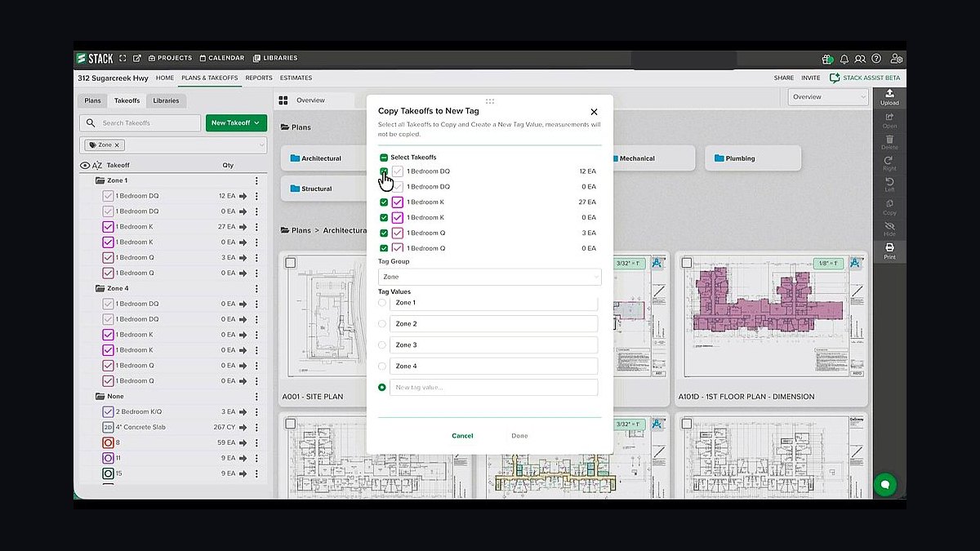Open PROJECTS in top navigation bar
980x551 pixels.
click(169, 58)
